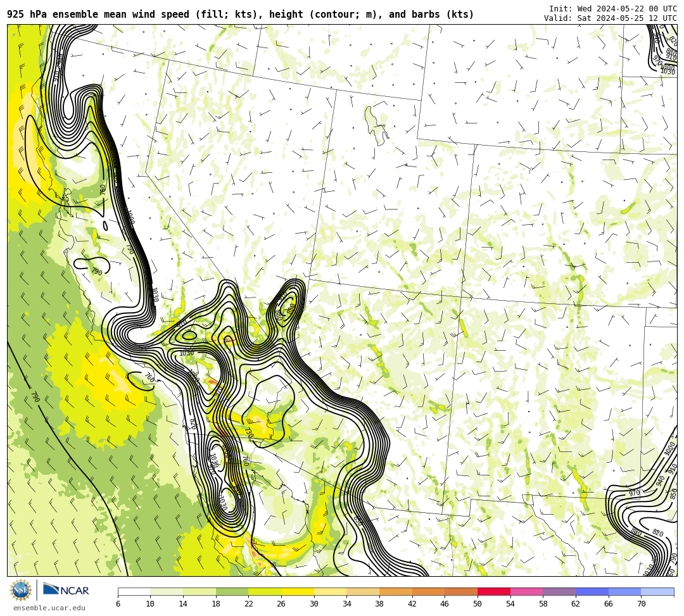Viewport: 684px width, 616px height.
Task: Click the colorbar tick label 22
Action: point(249,604)
